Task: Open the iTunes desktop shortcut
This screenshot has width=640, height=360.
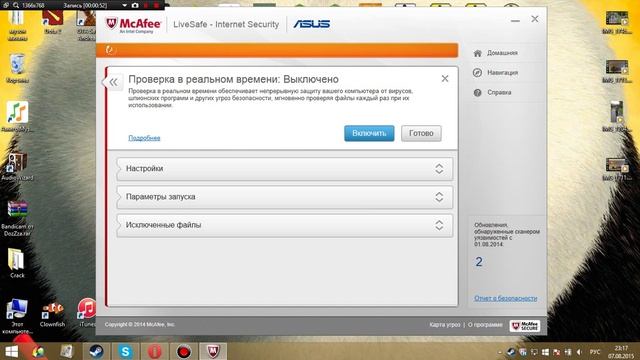Action: [87, 313]
